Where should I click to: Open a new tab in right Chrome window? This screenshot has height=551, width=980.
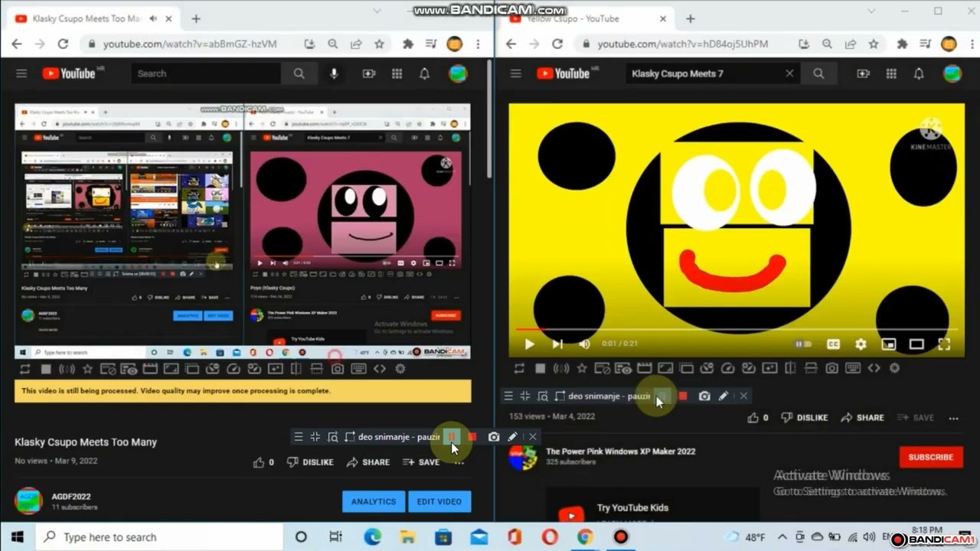pyautogui.click(x=690, y=18)
